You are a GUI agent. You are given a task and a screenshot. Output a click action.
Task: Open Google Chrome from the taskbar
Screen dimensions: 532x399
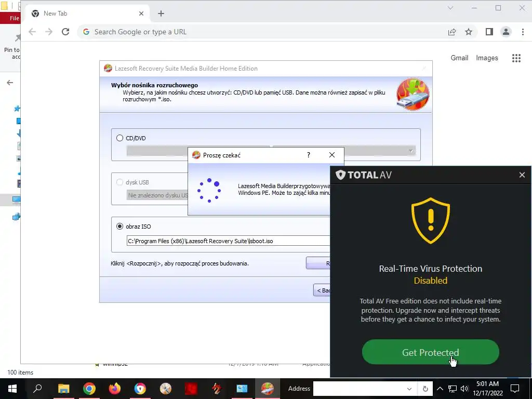pos(89,389)
